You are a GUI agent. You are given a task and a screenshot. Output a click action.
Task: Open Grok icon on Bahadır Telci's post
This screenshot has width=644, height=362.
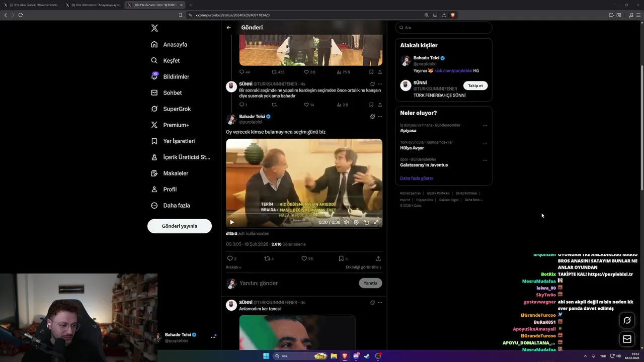tap(372, 117)
